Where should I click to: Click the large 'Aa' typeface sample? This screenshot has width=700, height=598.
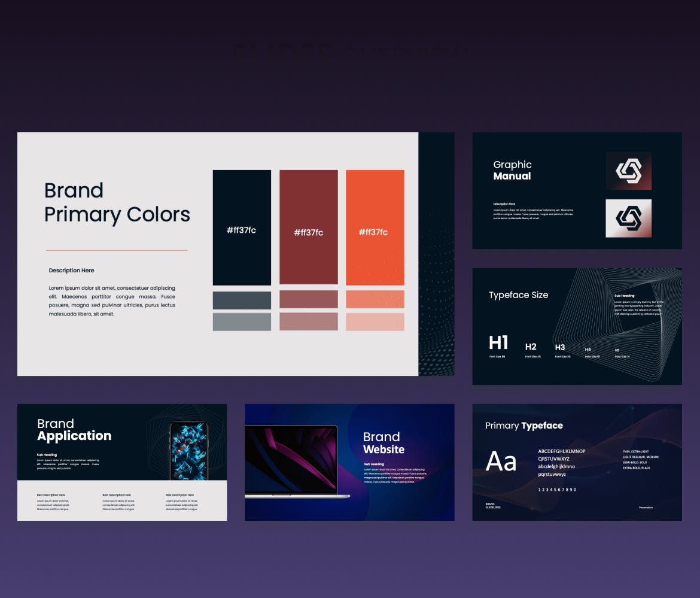pyautogui.click(x=501, y=462)
